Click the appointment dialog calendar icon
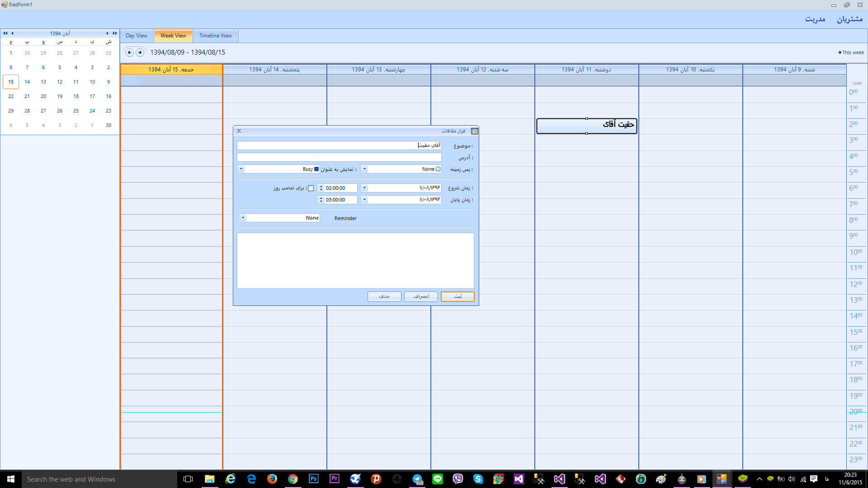Image resolution: width=868 pixels, height=488 pixels. click(474, 131)
